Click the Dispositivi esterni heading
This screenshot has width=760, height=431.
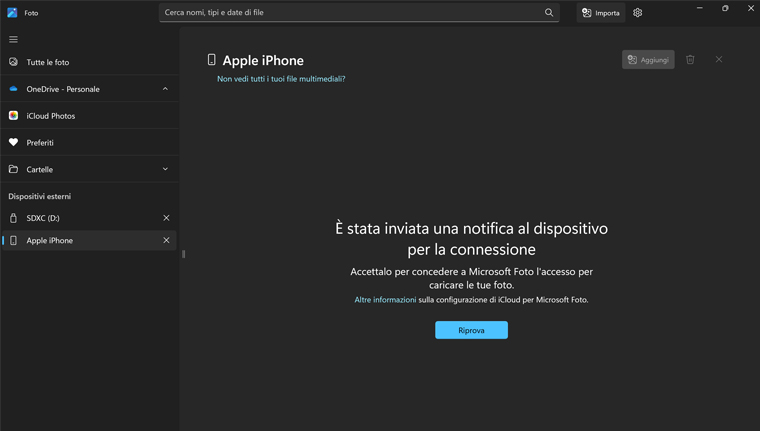tap(40, 196)
